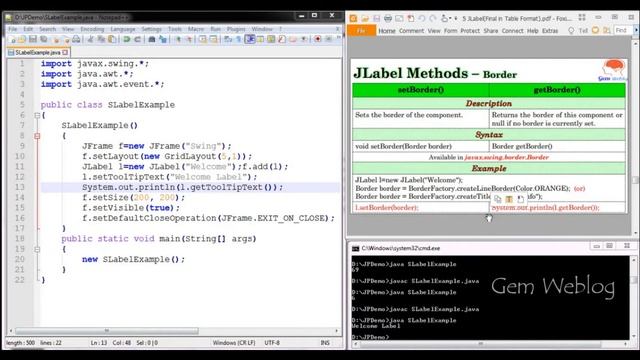This screenshot has height=360, width=640.
Task: Switch to the Comment tab in Foxit
Action: pos(411,31)
